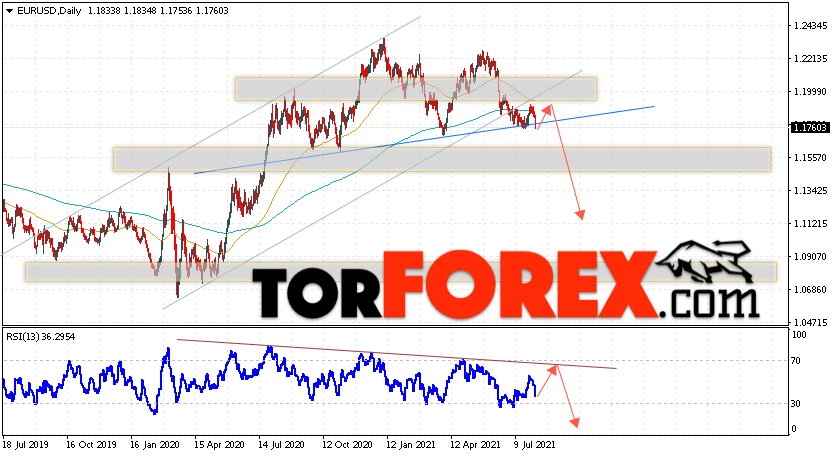Click price scale value 1.22135
The image size is (834, 456).
(810, 59)
